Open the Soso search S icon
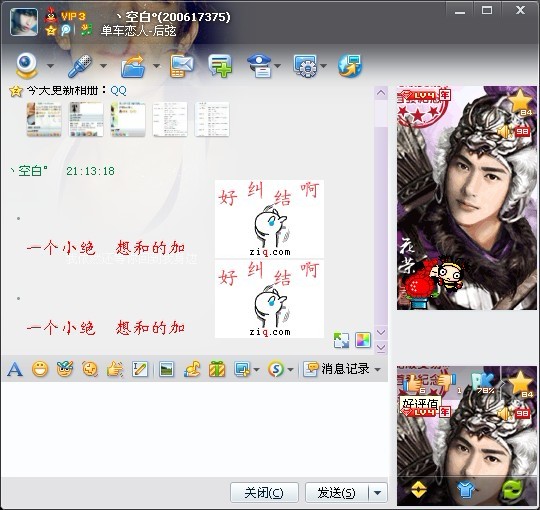Viewport: 540px width, 510px height. pyautogui.click(x=276, y=370)
